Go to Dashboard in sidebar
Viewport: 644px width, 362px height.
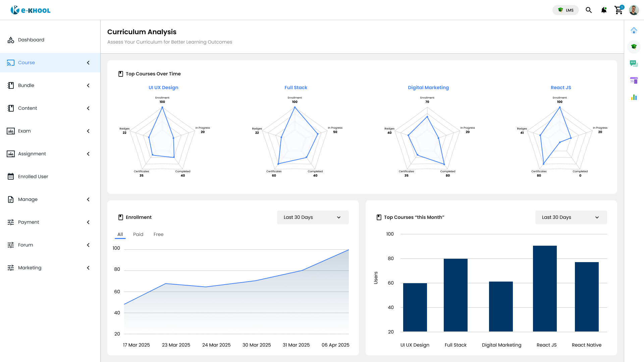(31, 40)
